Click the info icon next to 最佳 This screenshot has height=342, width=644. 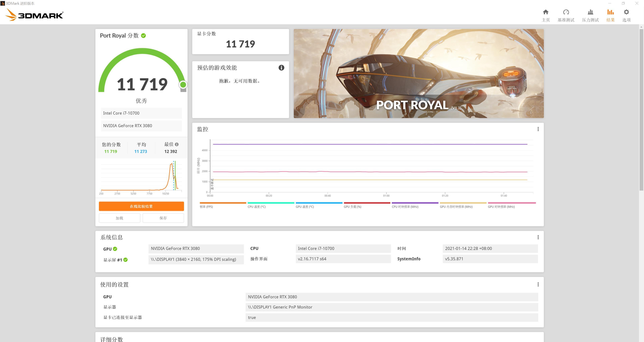click(x=177, y=144)
